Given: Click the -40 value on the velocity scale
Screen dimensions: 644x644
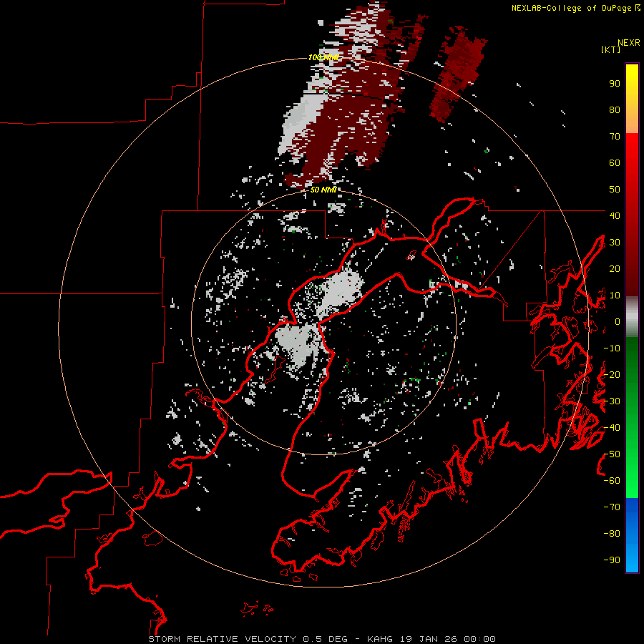Looking at the screenshot, I should (612, 428).
